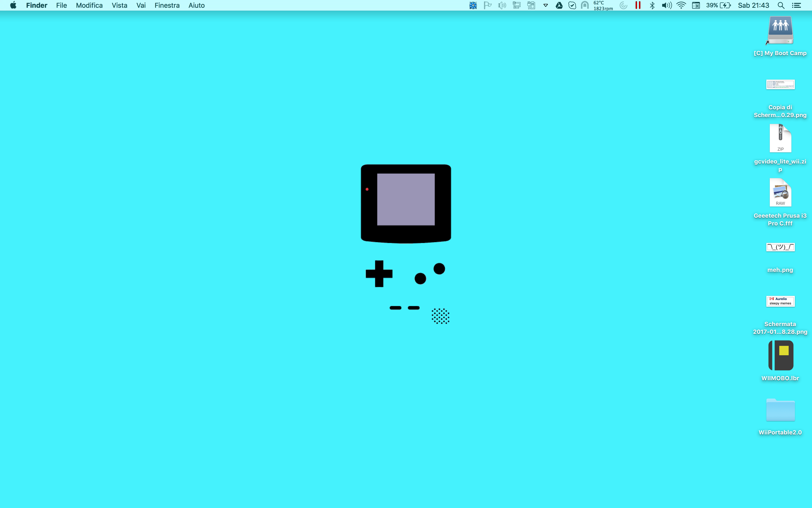This screenshot has width=812, height=508.
Task: Open the Vista menu
Action: click(x=119, y=5)
